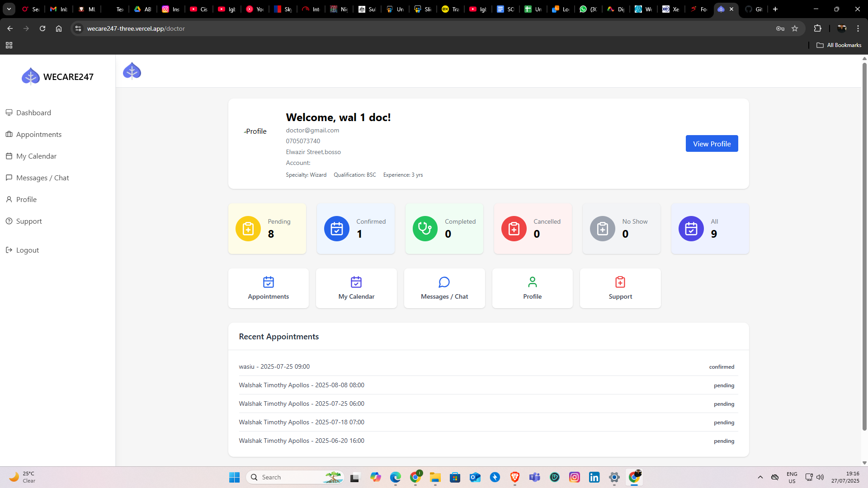The image size is (868, 488).
Task: Select the Messages / Chat chat bubble icon
Action: [x=444, y=282]
